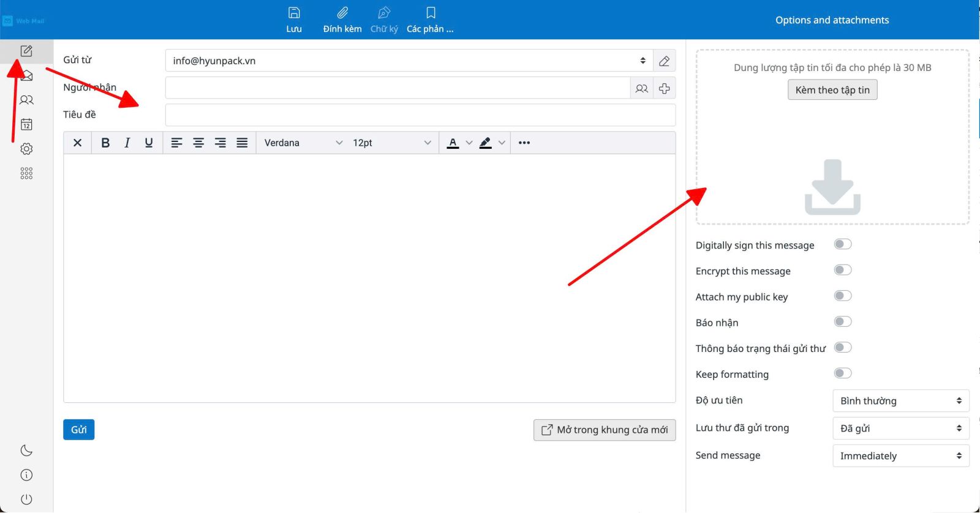The height and width of the screenshot is (513, 980).
Task: Click Mở trong khung cửa mới button
Action: tap(605, 430)
